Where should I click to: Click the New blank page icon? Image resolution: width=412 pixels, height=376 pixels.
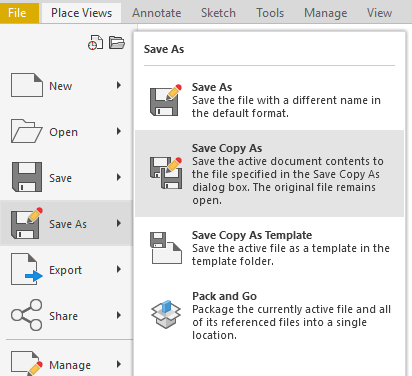[27, 85]
